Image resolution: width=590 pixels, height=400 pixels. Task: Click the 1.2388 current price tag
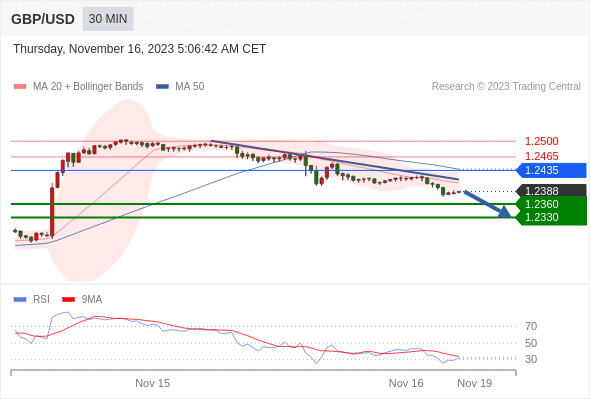coord(551,190)
